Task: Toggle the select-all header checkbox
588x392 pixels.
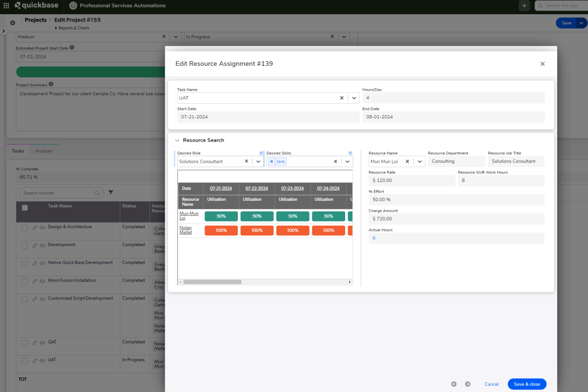Action: pos(25,207)
